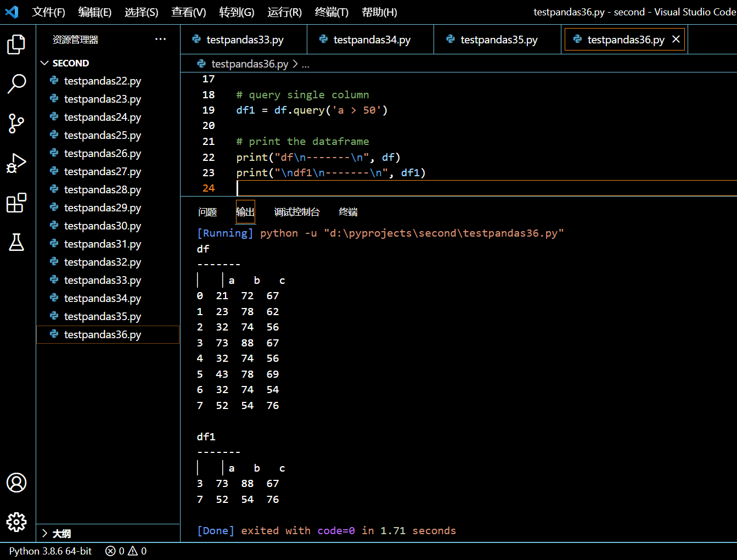Close the testpandas36.py editor tab
This screenshot has width=737, height=560.
676,39
